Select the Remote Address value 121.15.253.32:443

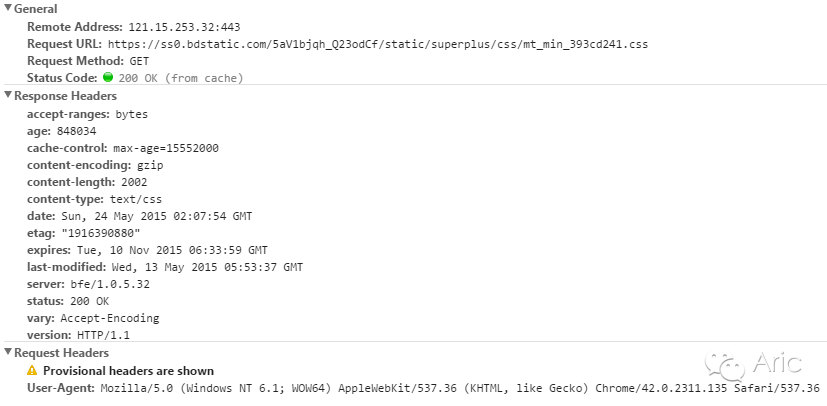pyautogui.click(x=185, y=27)
